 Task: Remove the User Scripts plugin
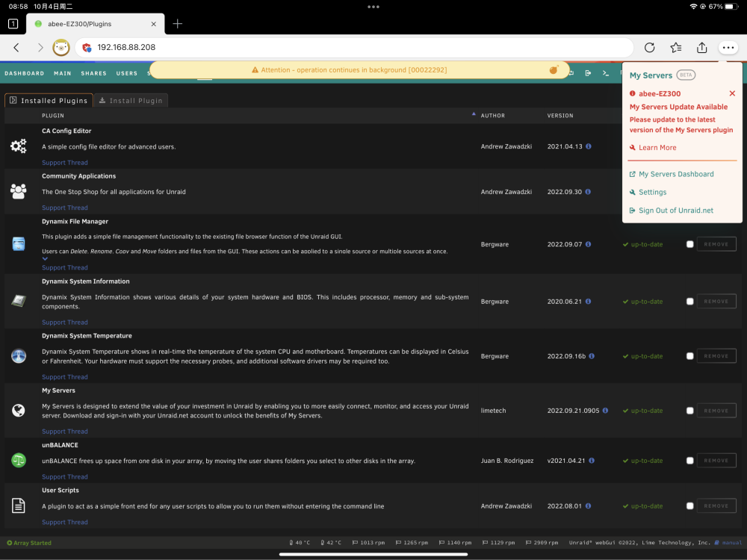[x=716, y=505]
